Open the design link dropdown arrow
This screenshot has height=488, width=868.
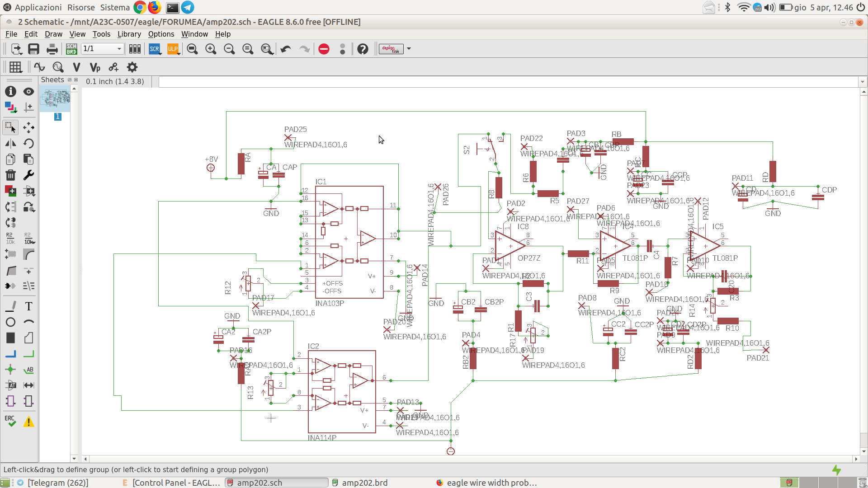(409, 49)
